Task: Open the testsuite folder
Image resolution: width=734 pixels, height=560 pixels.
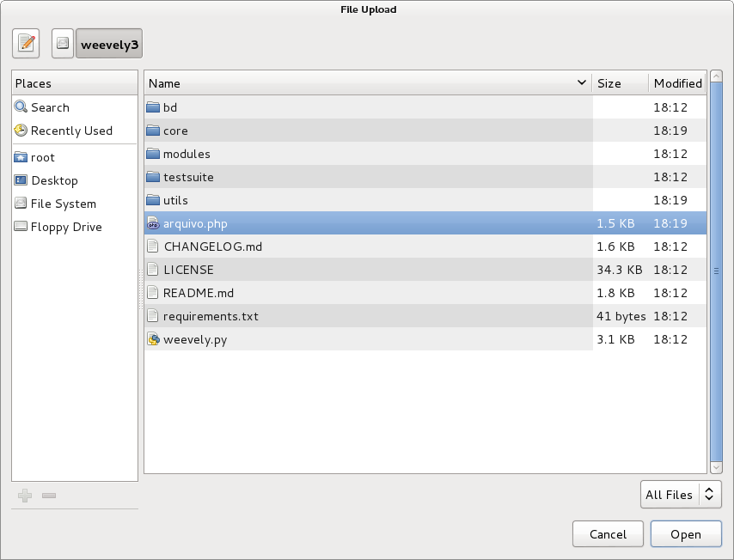Action: pyautogui.click(x=188, y=177)
